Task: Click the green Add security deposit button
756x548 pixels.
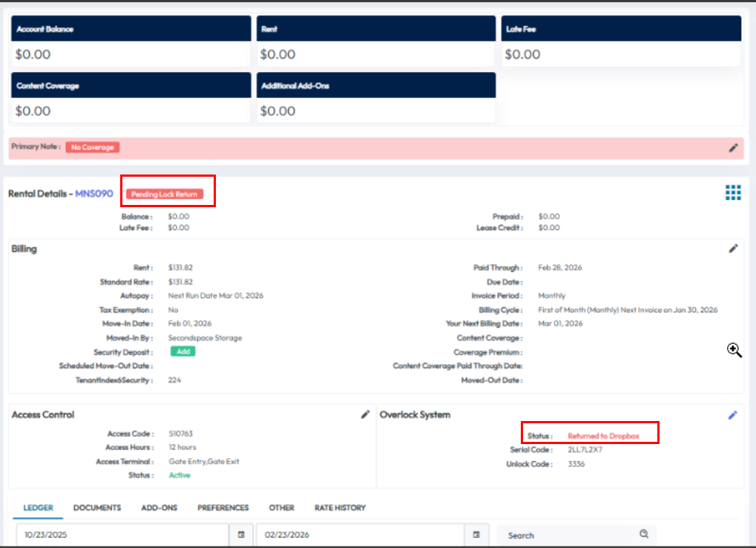Action: coord(183,351)
